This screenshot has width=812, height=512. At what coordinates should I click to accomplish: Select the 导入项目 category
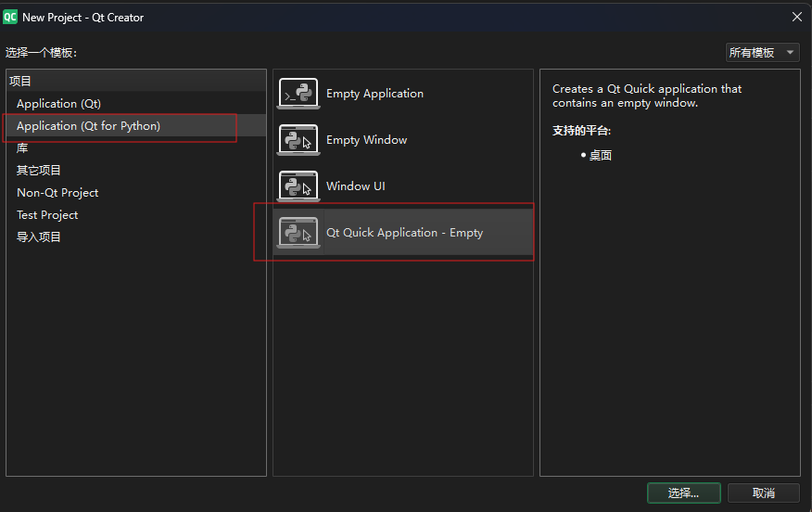click(x=136, y=237)
